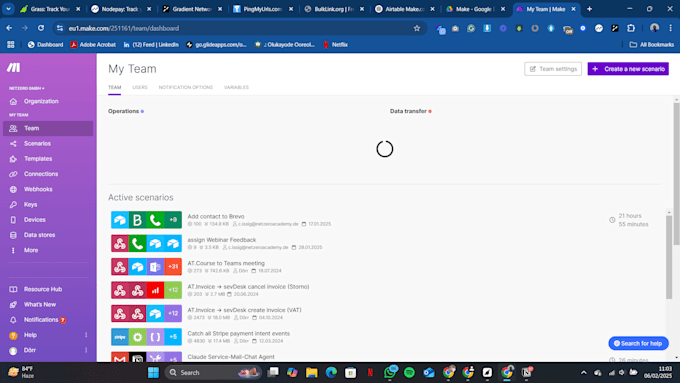The image size is (680, 383).
Task: Open the Adobe Acrobat bookmark
Action: [x=93, y=45]
